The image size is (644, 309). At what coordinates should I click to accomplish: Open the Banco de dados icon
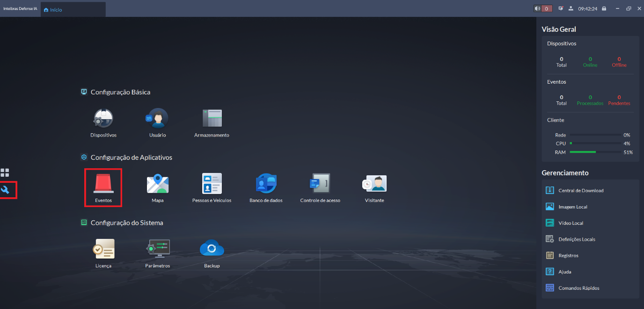tap(266, 184)
